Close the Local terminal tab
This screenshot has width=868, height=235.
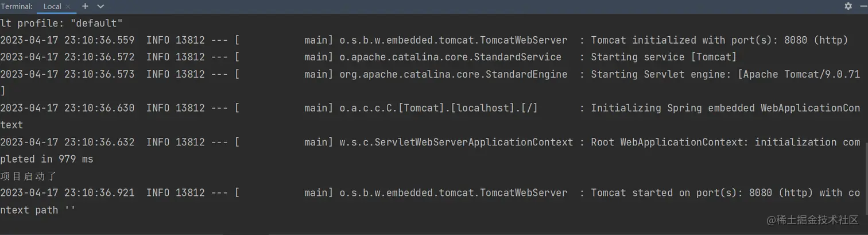(68, 7)
